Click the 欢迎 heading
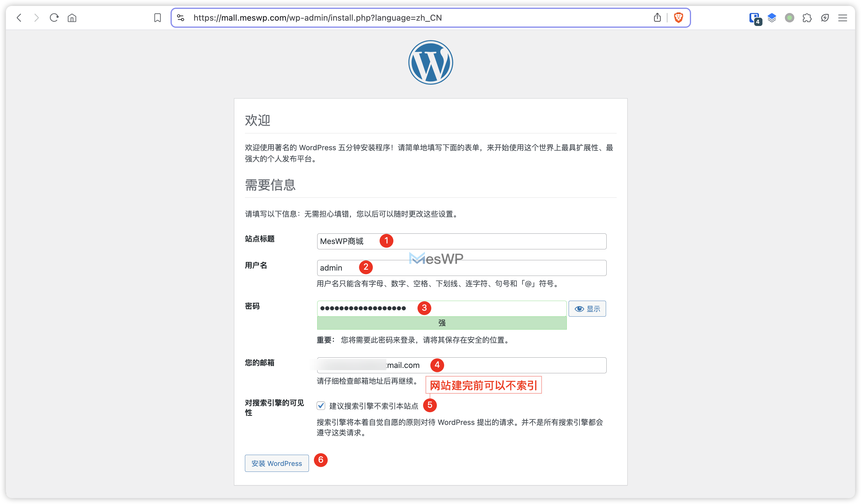Screen dimensions: 861x504 (x=258, y=120)
